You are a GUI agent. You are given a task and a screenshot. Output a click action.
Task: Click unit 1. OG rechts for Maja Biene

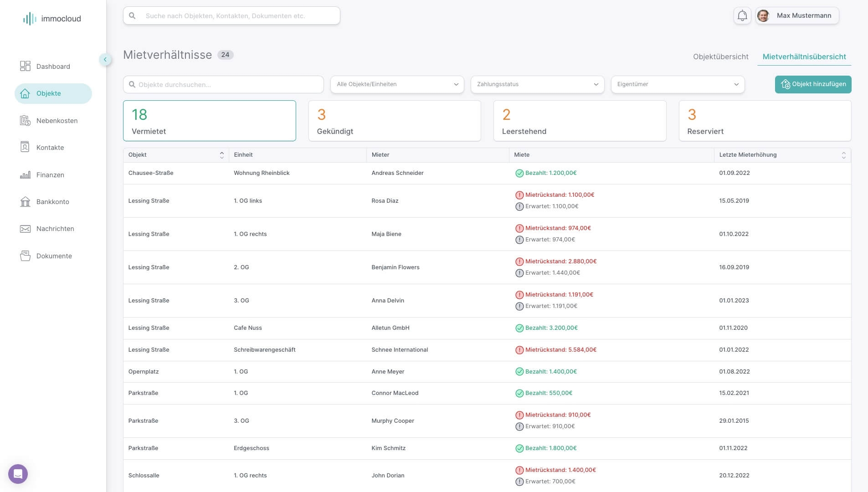coord(250,234)
